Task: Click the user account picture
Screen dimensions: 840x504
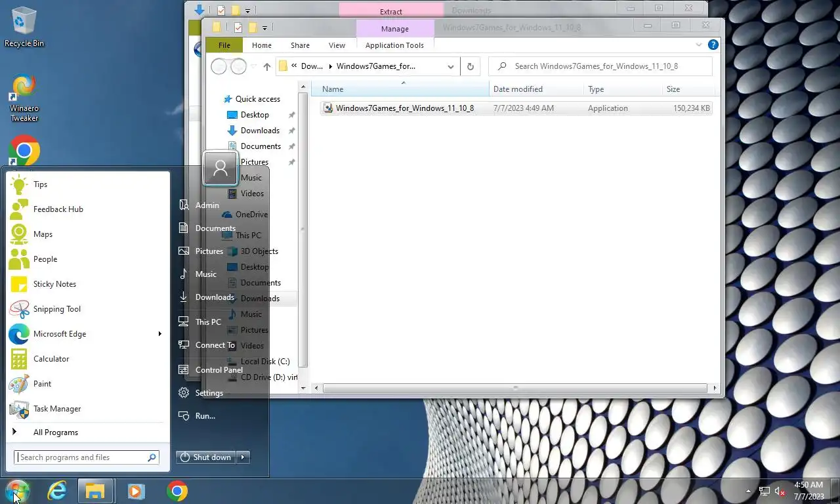Action: pyautogui.click(x=220, y=169)
